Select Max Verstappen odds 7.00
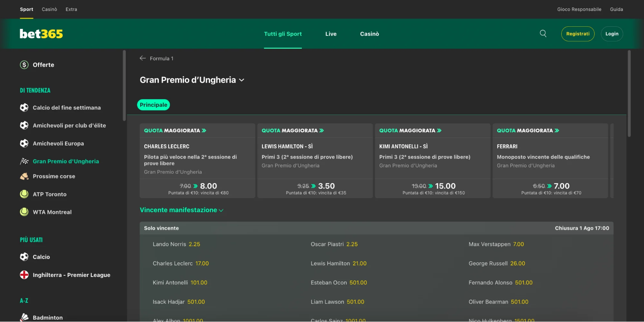The image size is (644, 322). pyautogui.click(x=518, y=244)
